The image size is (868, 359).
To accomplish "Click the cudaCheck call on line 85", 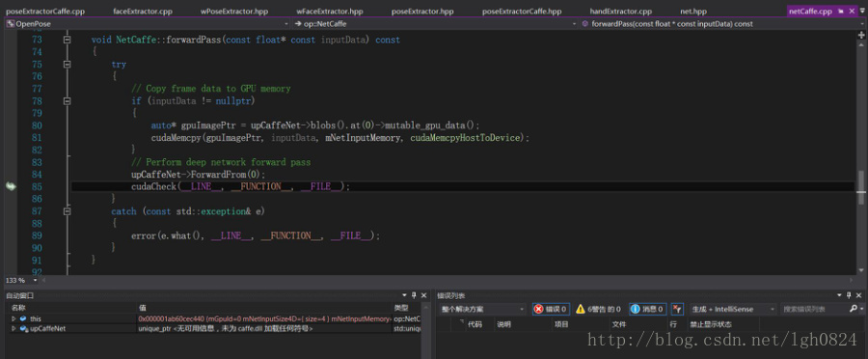I will point(241,186).
